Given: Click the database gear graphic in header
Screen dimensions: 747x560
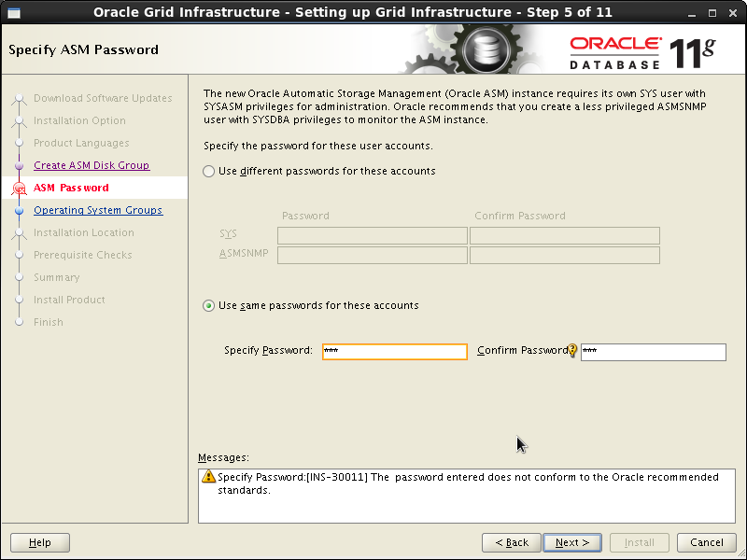Looking at the screenshot, I should pos(486,50).
